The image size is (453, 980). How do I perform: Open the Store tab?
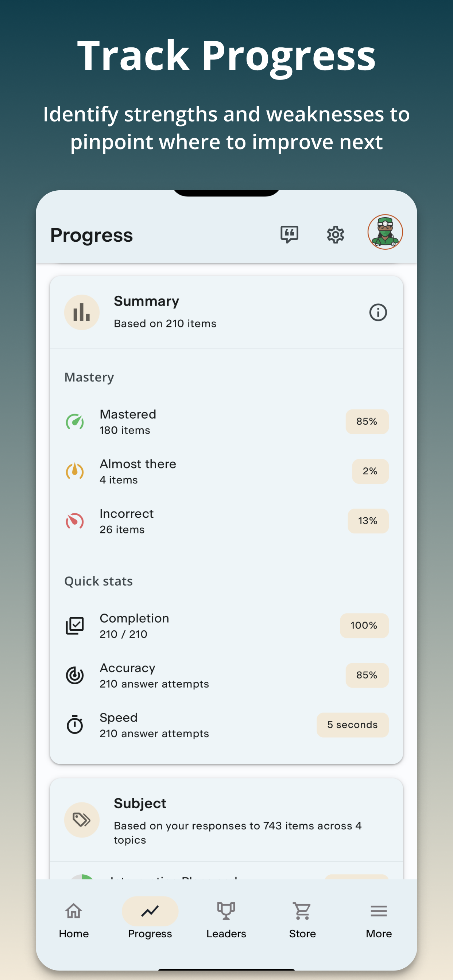302,920
